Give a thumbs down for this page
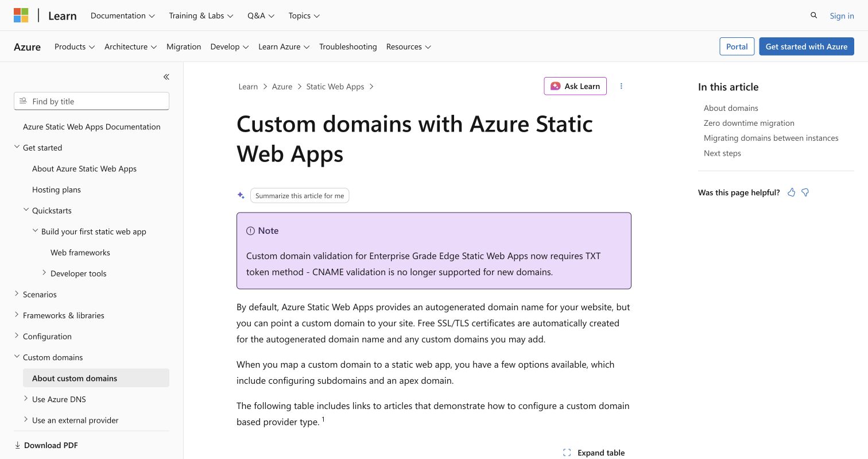The width and height of the screenshot is (868, 459). [805, 192]
